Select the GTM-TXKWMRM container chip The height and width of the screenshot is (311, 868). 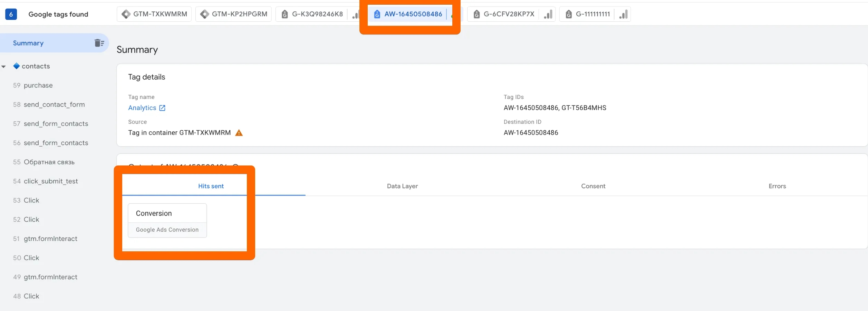[154, 14]
